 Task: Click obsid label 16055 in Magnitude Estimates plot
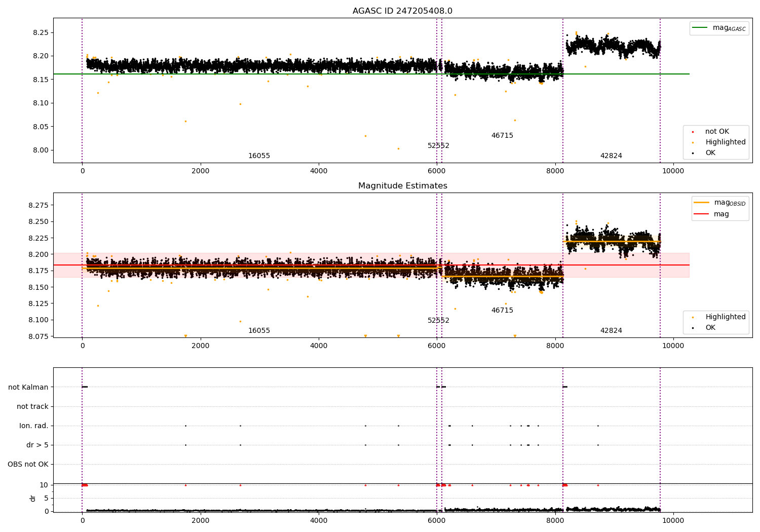pyautogui.click(x=259, y=331)
